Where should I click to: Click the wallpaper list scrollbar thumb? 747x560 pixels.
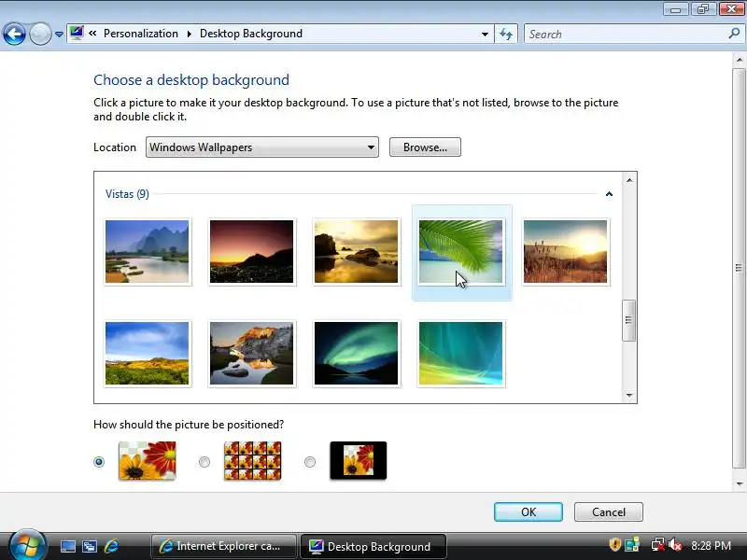[628, 320]
